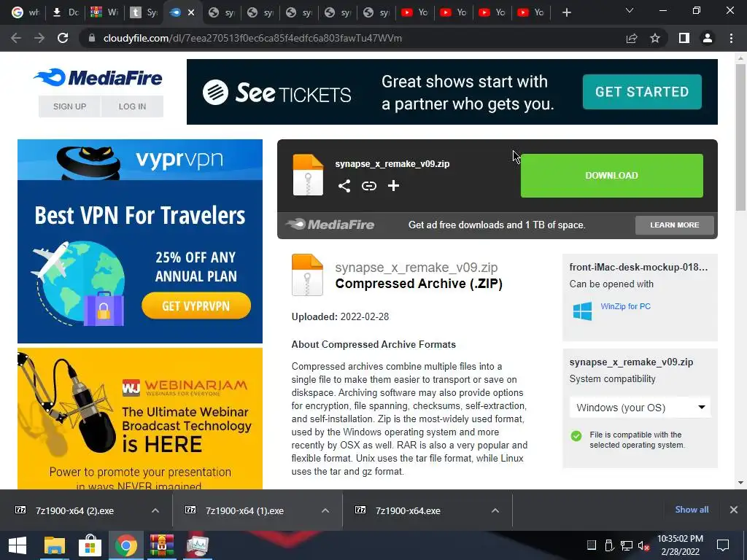Open the network tray icon
The height and width of the screenshot is (560, 747).
626,545
